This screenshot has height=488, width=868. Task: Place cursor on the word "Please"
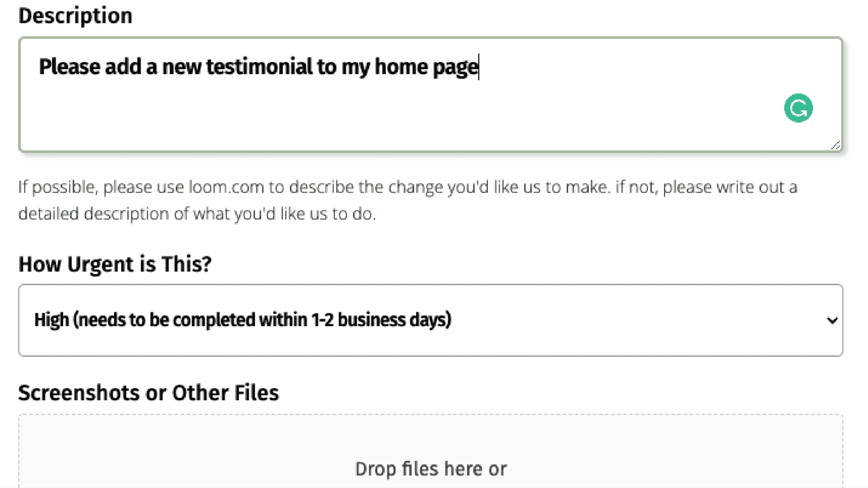coord(70,67)
